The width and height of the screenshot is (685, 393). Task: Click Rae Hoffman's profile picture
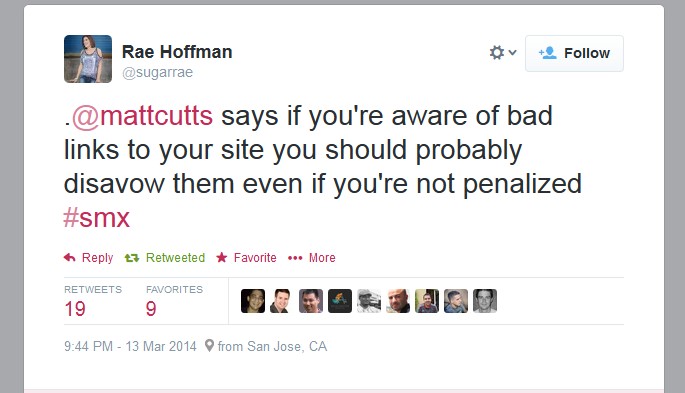pyautogui.click(x=88, y=59)
